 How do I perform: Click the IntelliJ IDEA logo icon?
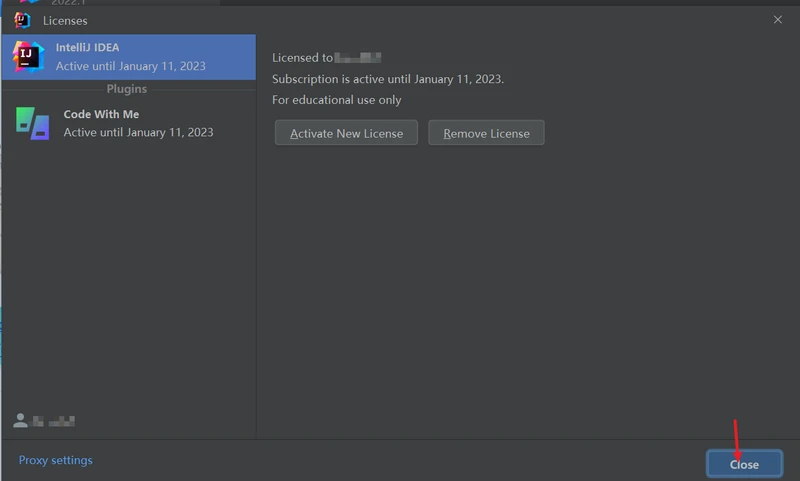(28, 57)
